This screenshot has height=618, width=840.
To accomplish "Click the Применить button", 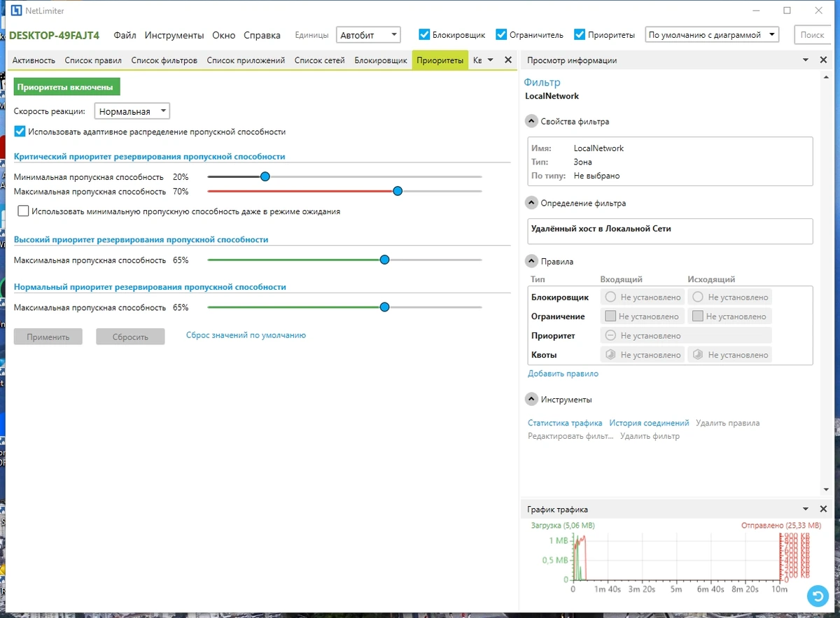I will pos(48,337).
